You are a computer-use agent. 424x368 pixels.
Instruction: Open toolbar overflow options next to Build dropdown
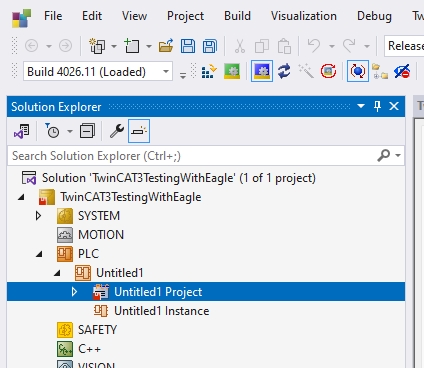point(183,75)
